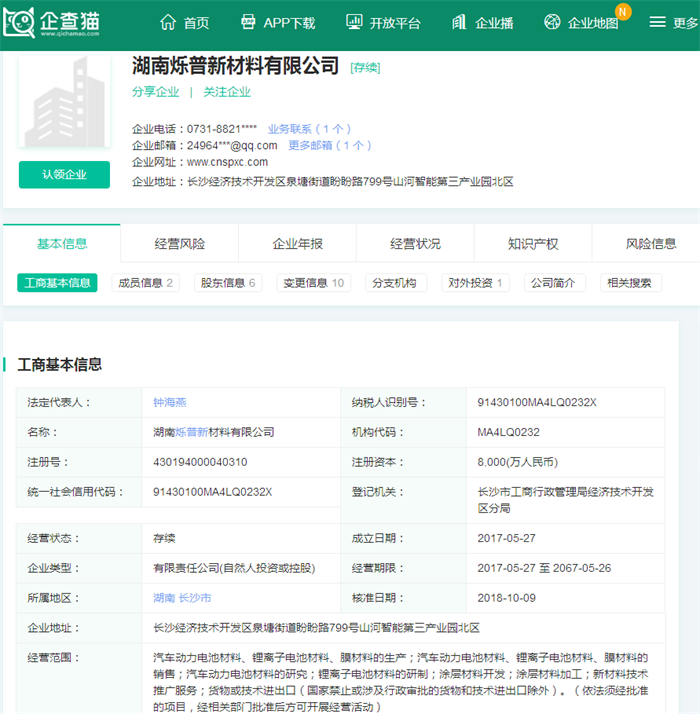Select the 股东信息 6 sub-tab
This screenshot has width=700, height=714.
(227, 283)
